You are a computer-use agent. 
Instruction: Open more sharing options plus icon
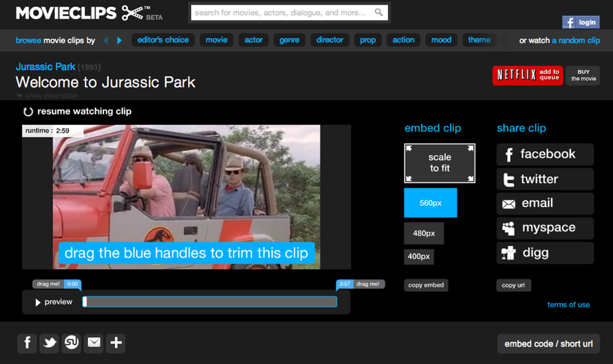pyautogui.click(x=116, y=343)
